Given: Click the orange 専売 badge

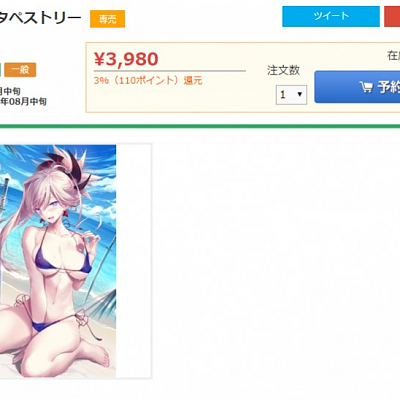Looking at the screenshot, I should pyautogui.click(x=107, y=19).
